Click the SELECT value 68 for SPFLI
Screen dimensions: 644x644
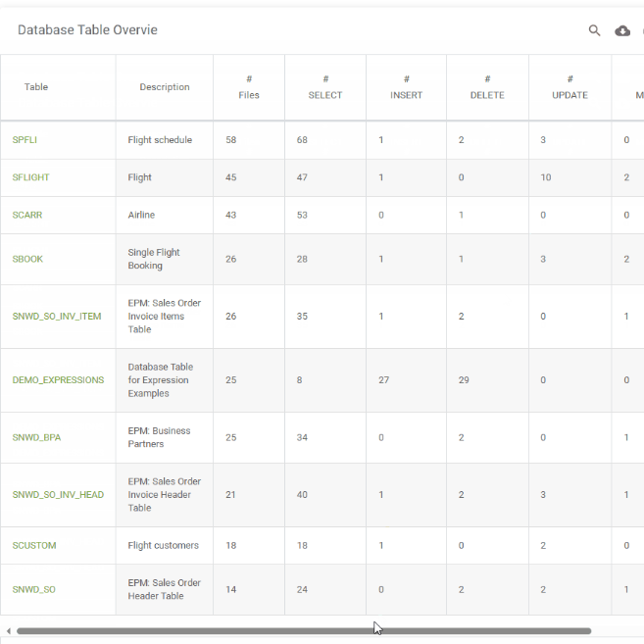[x=302, y=140]
